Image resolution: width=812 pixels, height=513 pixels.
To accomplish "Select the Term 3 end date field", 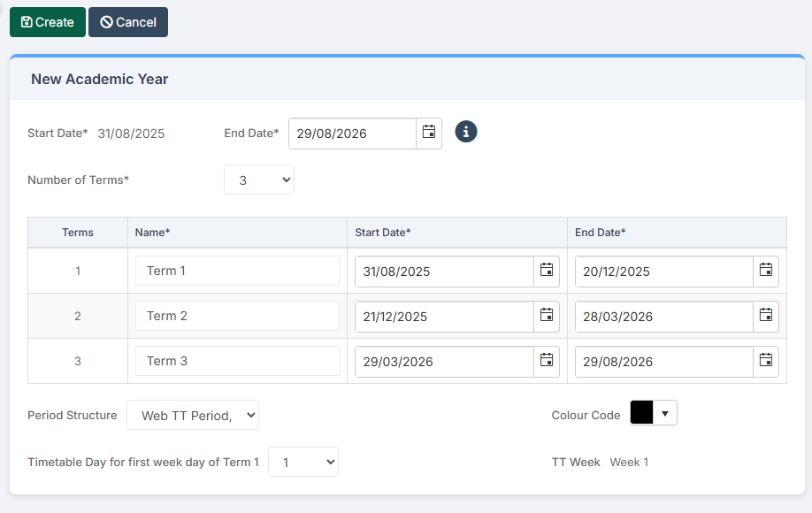I will [663, 361].
